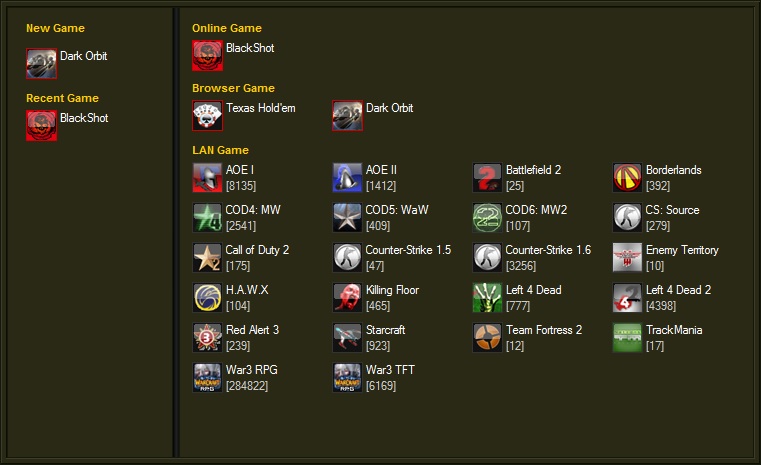Click the Texas Hold'em poker cards icon
This screenshot has height=465, width=761.
tap(207, 116)
